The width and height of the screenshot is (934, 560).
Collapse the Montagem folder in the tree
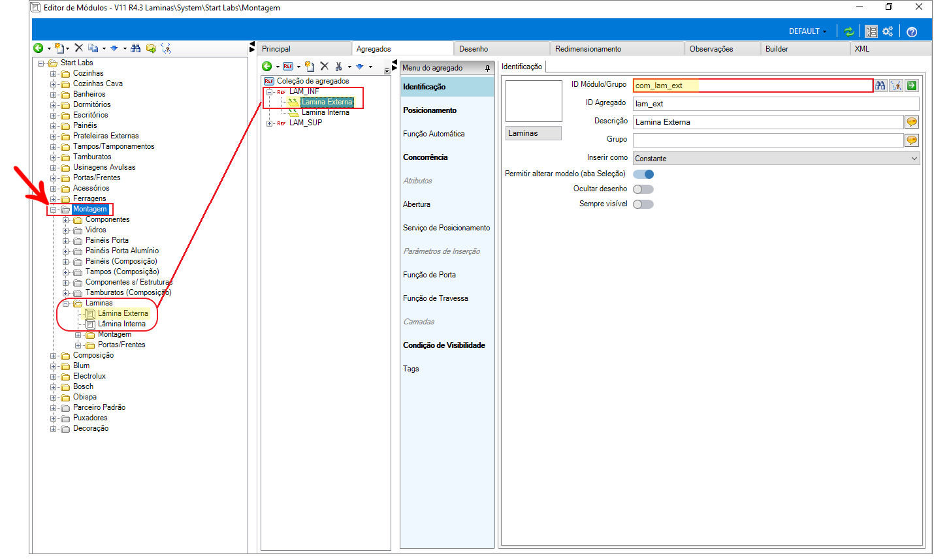(53, 210)
